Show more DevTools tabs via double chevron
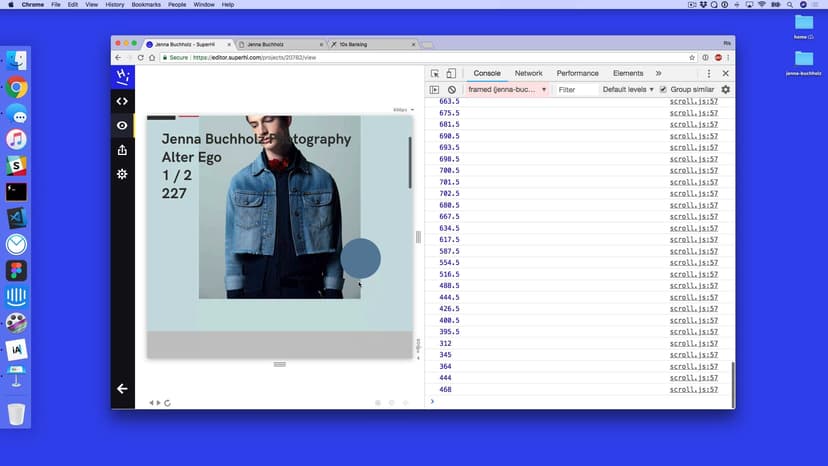 [658, 74]
